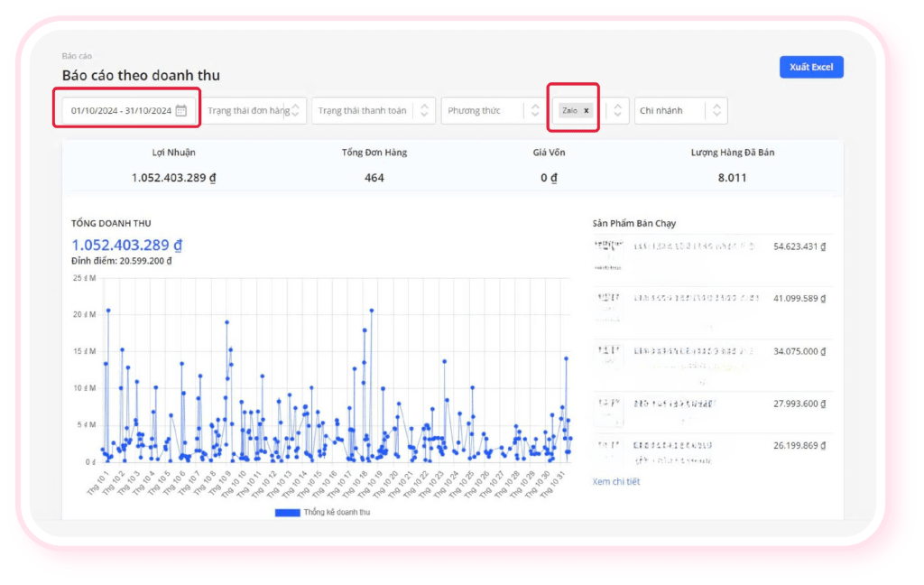Select the Lợi Nhuận summary value
Screen dimensions: 924x585
click(x=173, y=178)
